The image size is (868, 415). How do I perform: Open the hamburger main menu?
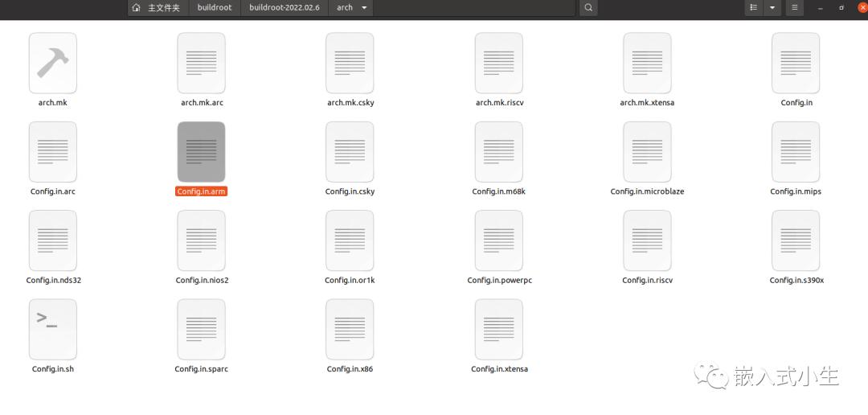click(x=794, y=8)
